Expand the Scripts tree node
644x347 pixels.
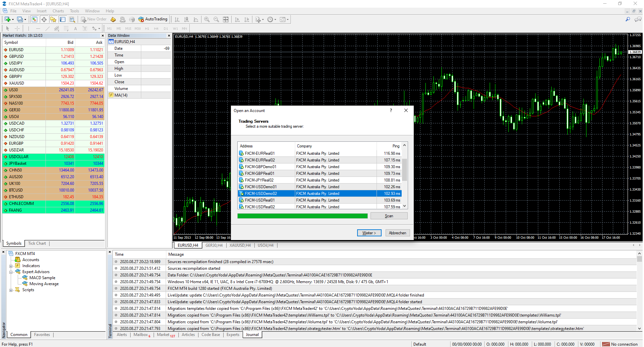[11, 290]
